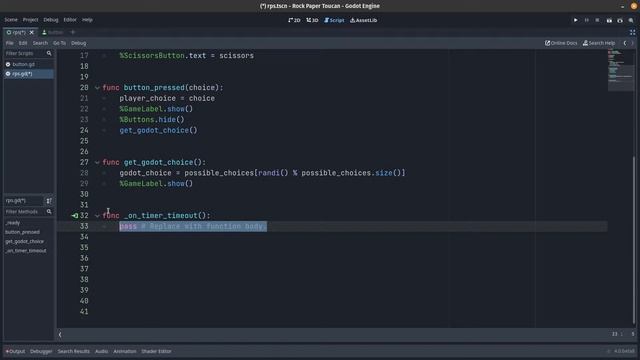640x360 pixels.
Task: Open the Audio bottom panel
Action: pyautogui.click(x=101, y=351)
